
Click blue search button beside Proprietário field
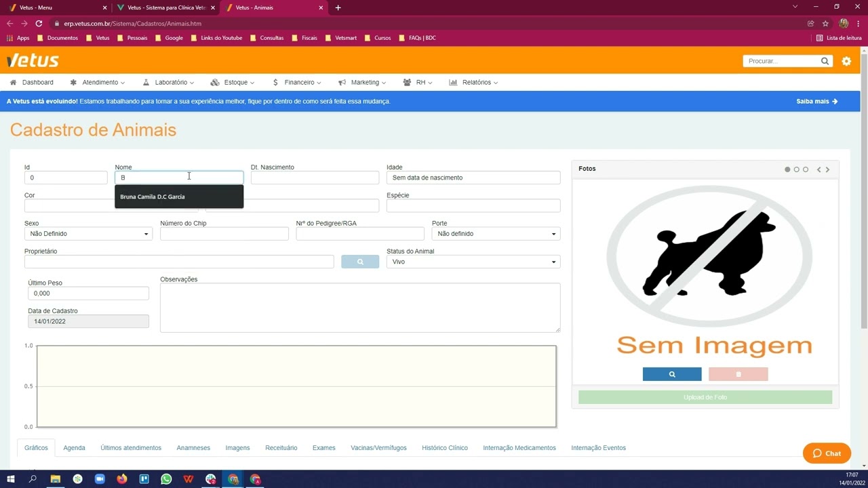[x=360, y=262]
